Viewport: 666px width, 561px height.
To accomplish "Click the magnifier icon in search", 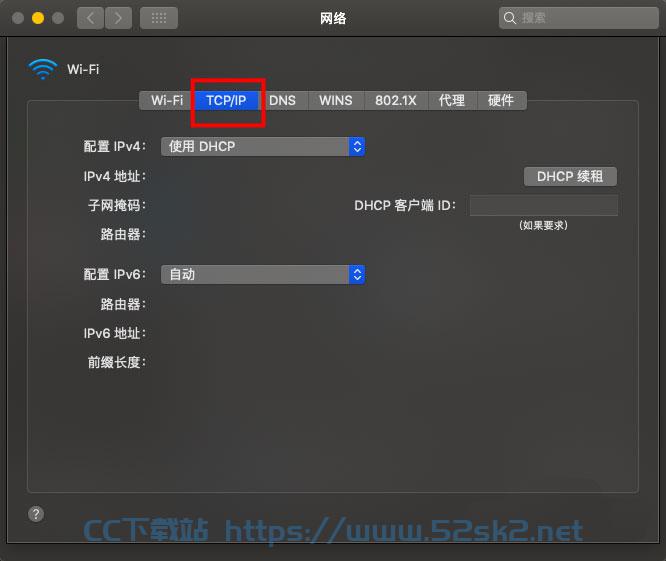I will 509,18.
